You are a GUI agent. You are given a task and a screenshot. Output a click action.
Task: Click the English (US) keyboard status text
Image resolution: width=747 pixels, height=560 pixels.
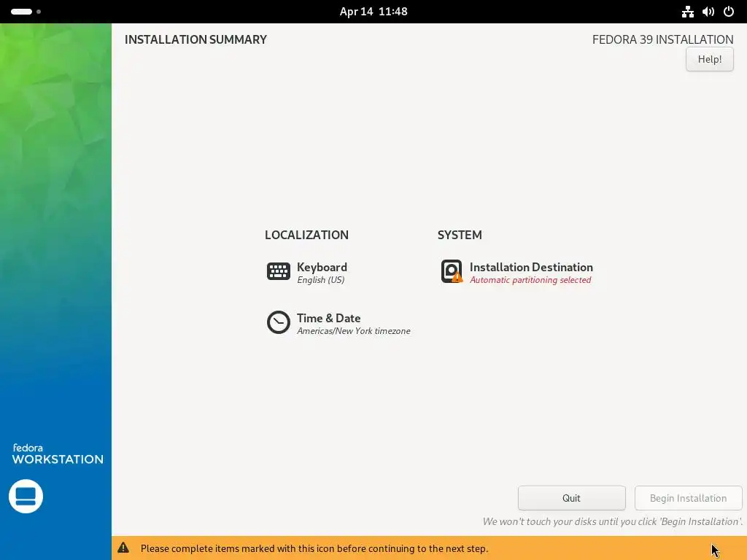click(x=321, y=280)
